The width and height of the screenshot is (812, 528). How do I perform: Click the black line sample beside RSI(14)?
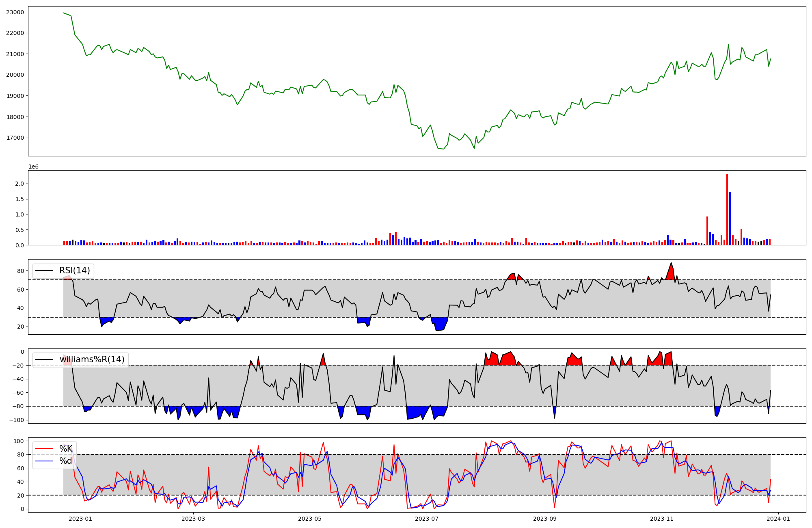44,270
